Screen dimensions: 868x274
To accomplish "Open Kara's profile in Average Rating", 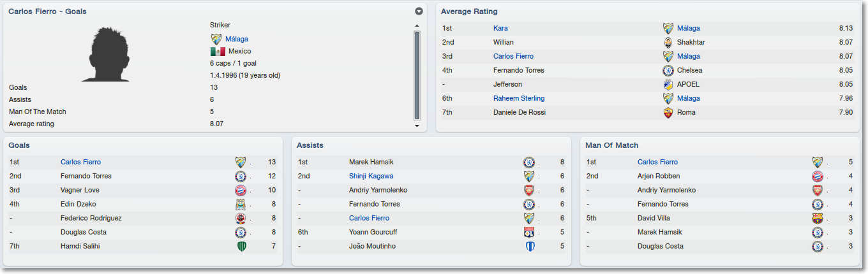I will pos(500,28).
